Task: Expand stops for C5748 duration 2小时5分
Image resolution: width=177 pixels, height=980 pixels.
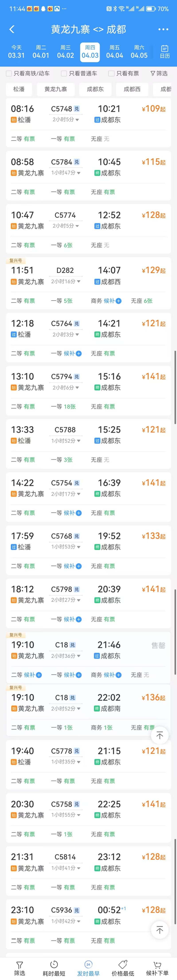Action: pyautogui.click(x=78, y=120)
